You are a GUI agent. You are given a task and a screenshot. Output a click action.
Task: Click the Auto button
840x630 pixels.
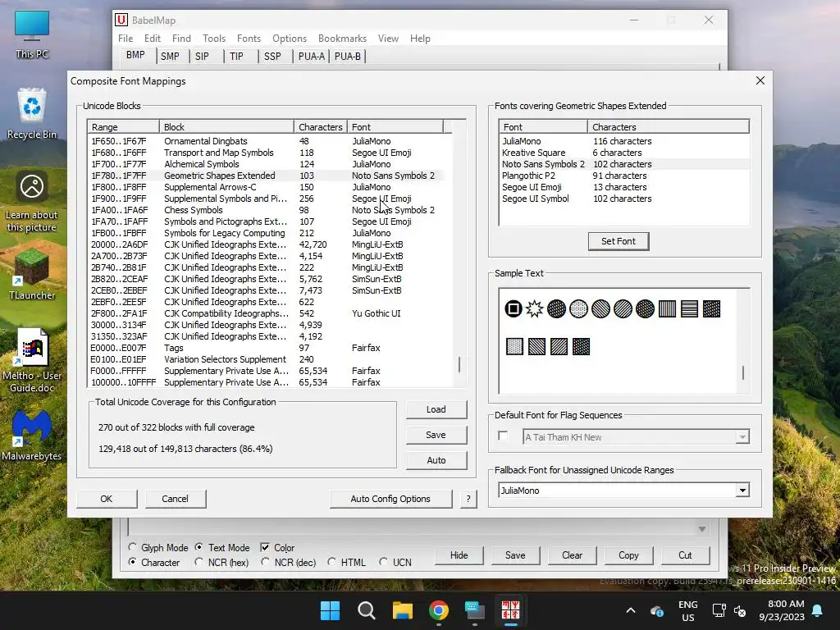click(436, 460)
